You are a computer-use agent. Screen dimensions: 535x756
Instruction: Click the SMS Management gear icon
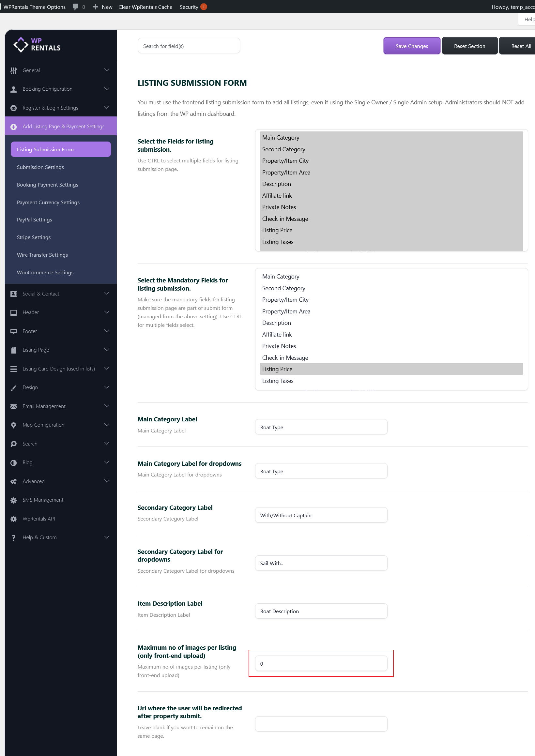pos(13,500)
